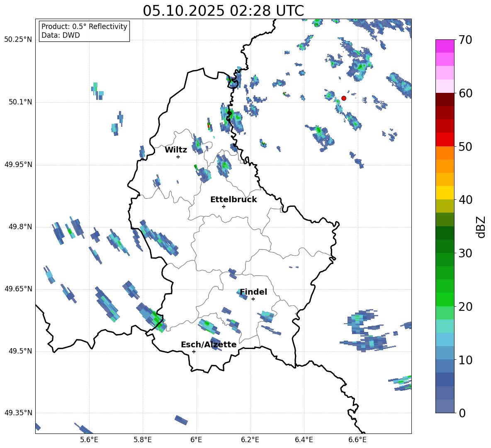This screenshot has height=448, width=491.
Task: Click the dBZ colorbar label
Action: click(480, 227)
